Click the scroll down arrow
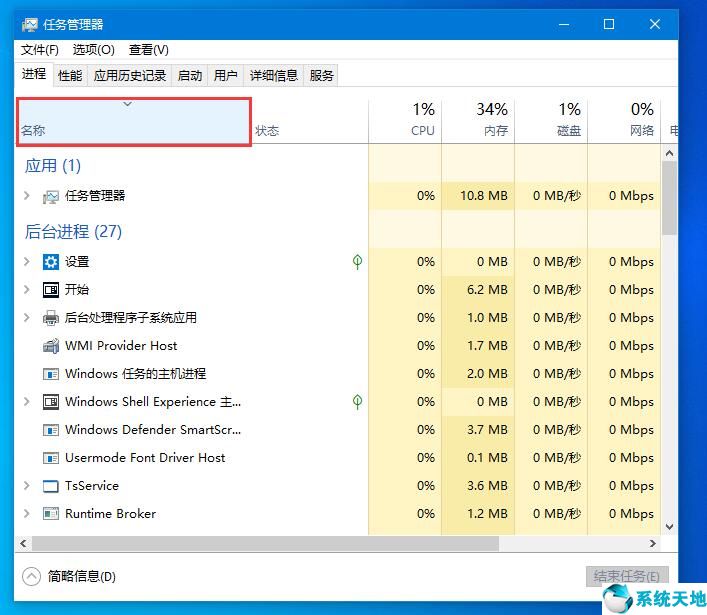The width and height of the screenshot is (707, 615). click(x=669, y=527)
